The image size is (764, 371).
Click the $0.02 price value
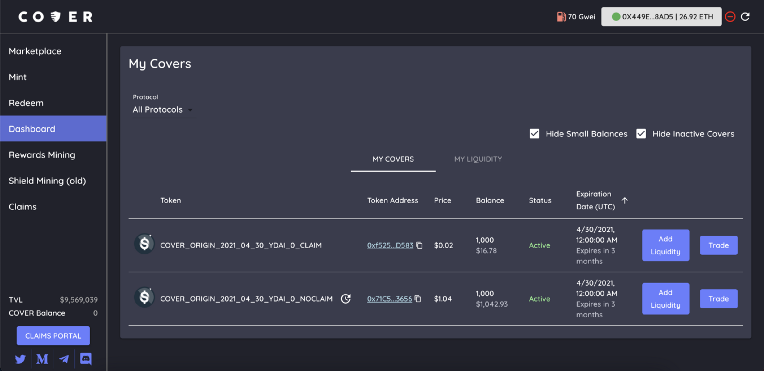(443, 245)
